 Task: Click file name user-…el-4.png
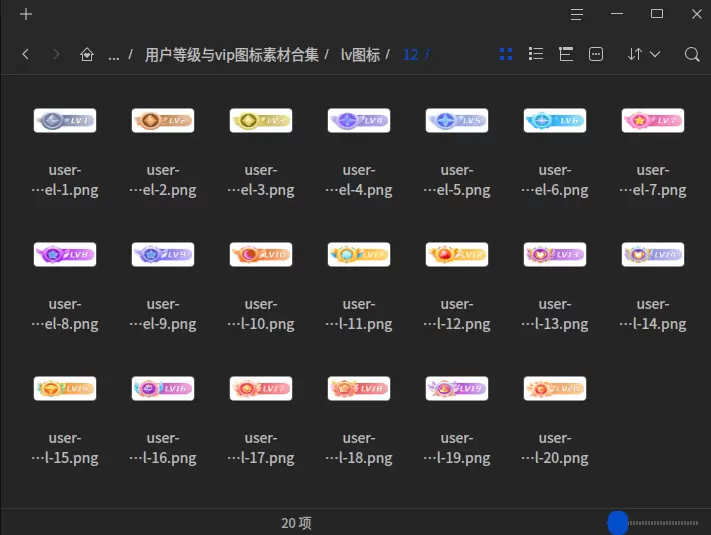pyautogui.click(x=359, y=180)
